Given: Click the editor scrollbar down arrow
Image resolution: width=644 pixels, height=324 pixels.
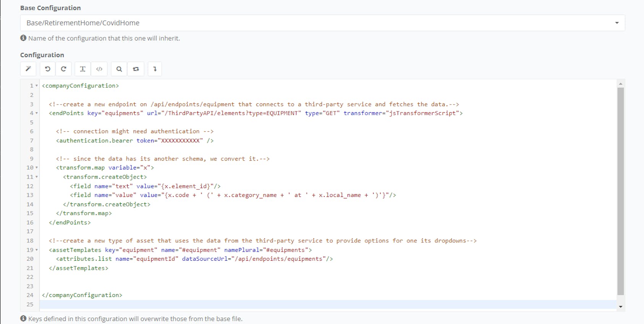Looking at the screenshot, I should coord(621,307).
